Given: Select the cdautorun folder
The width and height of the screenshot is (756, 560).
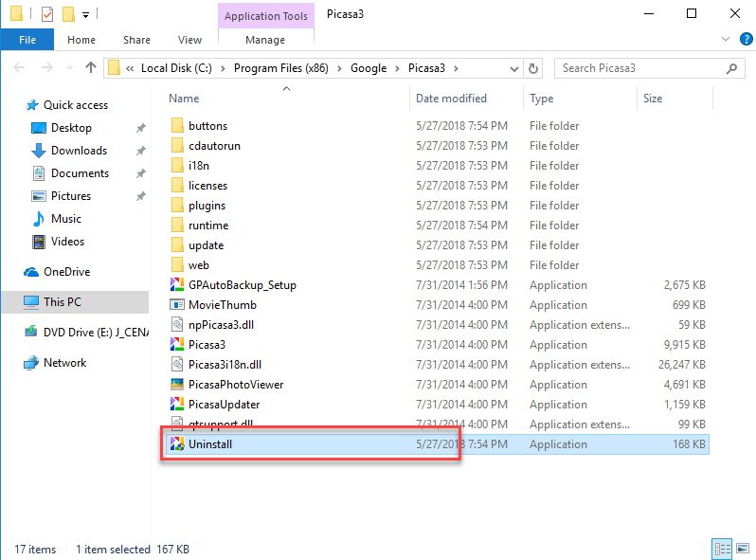Looking at the screenshot, I should pos(214,146).
